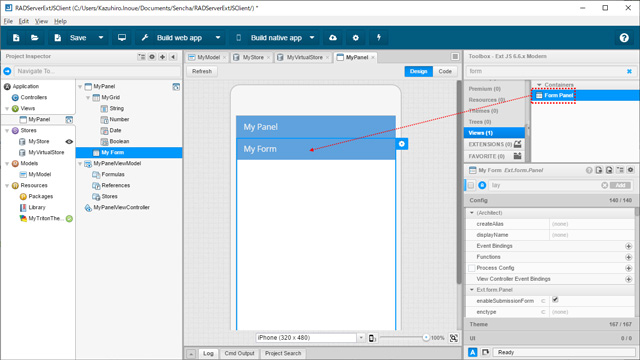Open the settings gear in main toolbar
The image size is (640, 360).
[x=356, y=38]
